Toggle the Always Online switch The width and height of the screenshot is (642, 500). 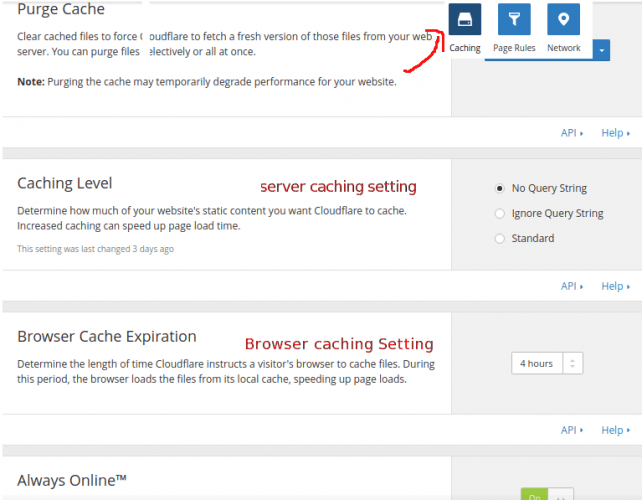pos(547,494)
